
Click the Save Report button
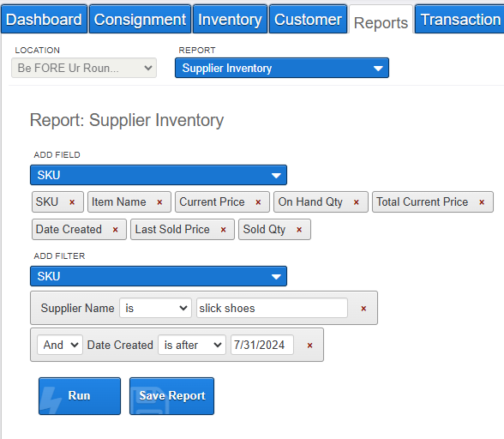tap(171, 396)
